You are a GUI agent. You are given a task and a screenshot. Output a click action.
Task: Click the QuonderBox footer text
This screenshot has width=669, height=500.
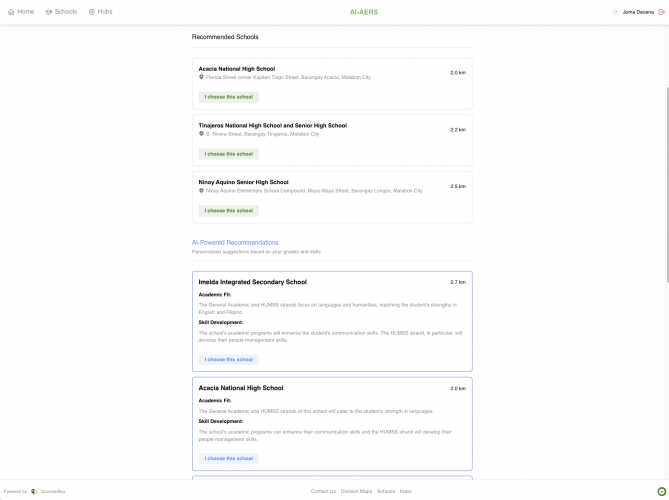point(53,491)
